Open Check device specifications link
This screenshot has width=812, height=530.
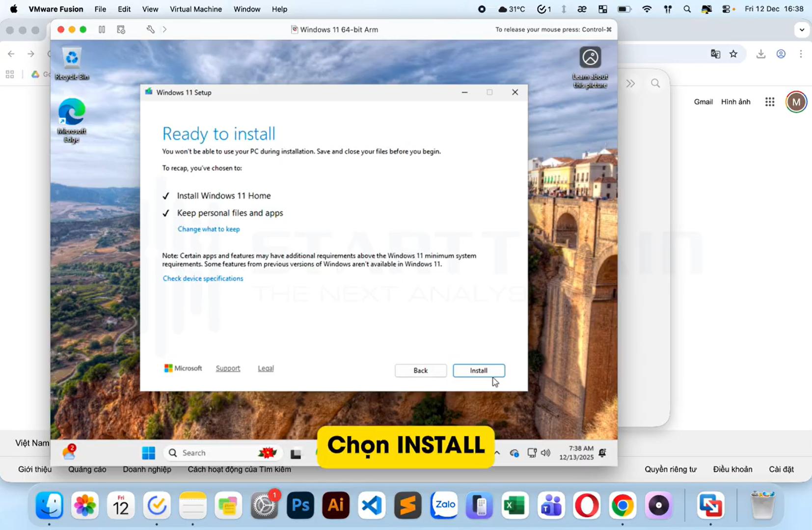203,279
